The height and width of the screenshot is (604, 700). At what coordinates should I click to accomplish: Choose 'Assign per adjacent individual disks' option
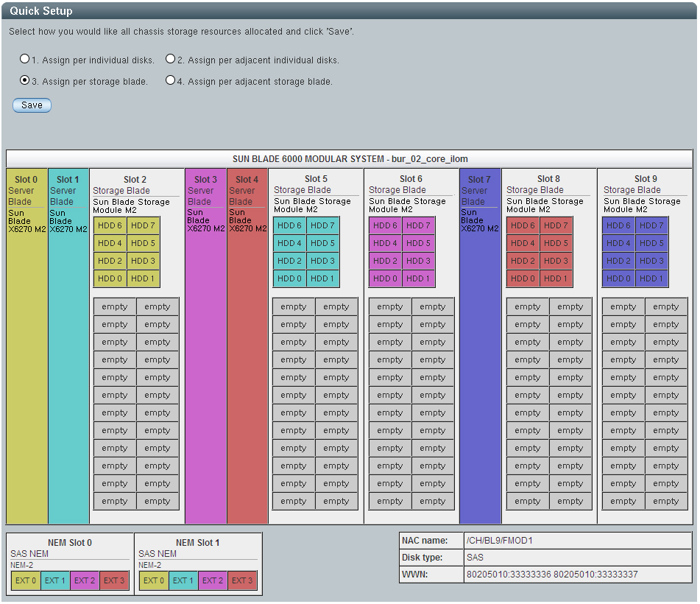coord(171,59)
